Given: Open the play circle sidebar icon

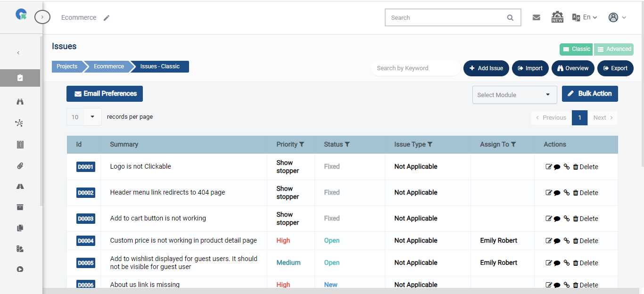Looking at the screenshot, I should coord(20,269).
